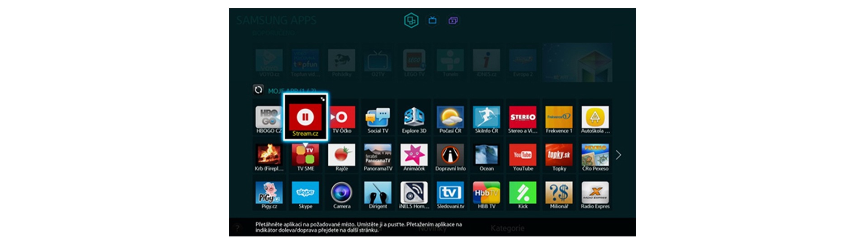Open the dimmed LEGO TV app
Image resolution: width=868 pixels, height=245 pixels.
(x=414, y=63)
